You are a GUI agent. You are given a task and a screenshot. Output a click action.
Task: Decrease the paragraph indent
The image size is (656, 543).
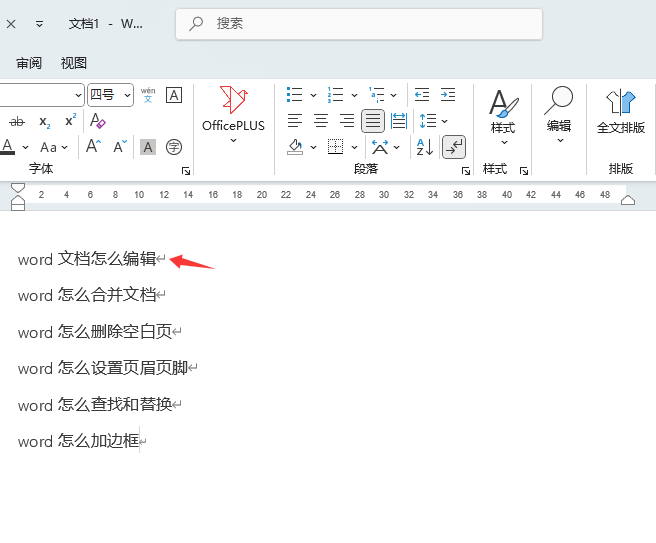click(x=422, y=95)
